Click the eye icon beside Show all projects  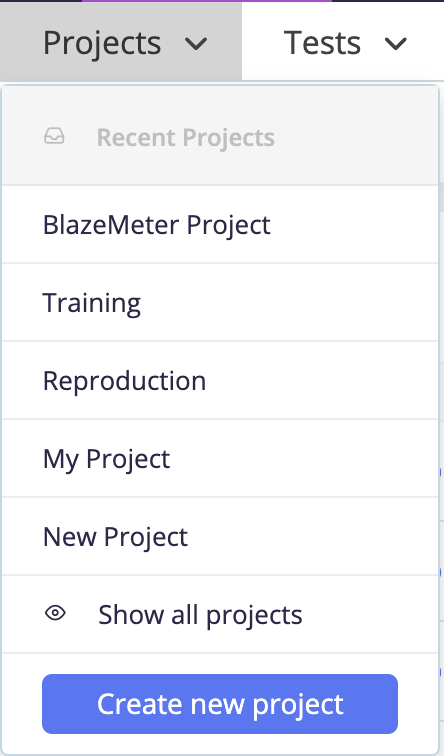coord(55,613)
